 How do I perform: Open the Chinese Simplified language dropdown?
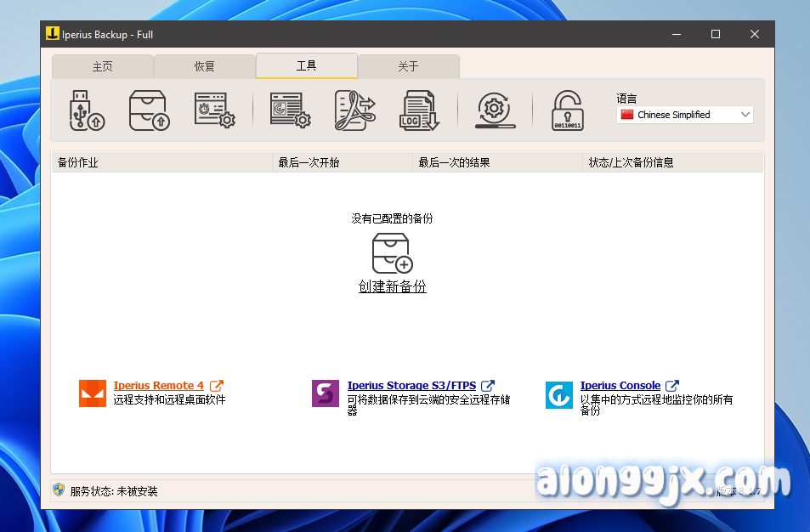pos(684,115)
